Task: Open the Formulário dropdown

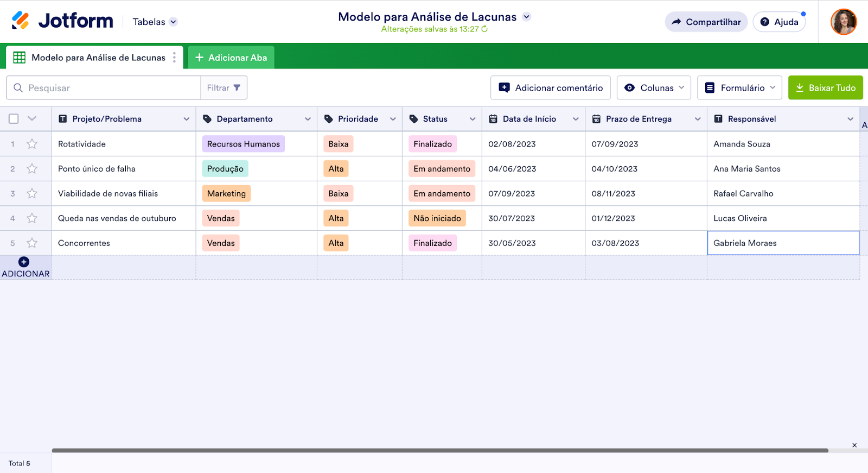Action: point(739,87)
